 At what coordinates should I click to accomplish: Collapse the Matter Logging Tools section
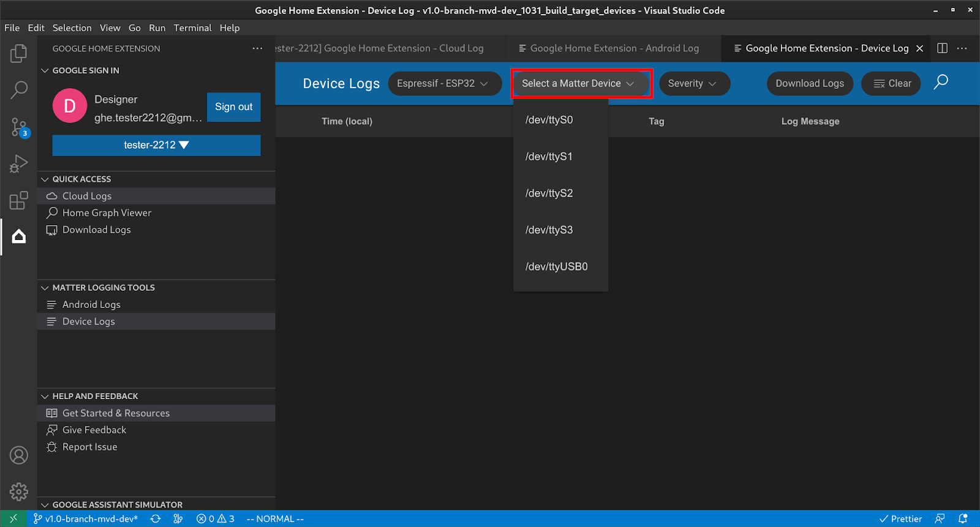click(x=45, y=288)
